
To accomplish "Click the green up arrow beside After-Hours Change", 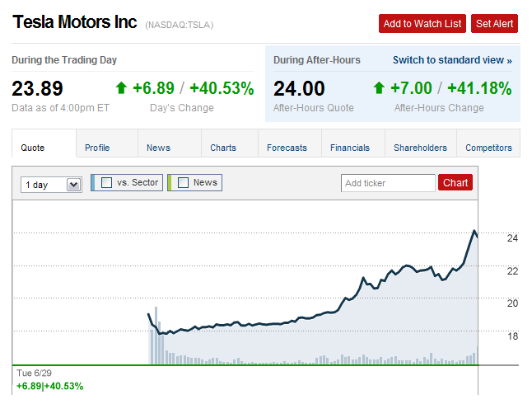I will point(379,87).
